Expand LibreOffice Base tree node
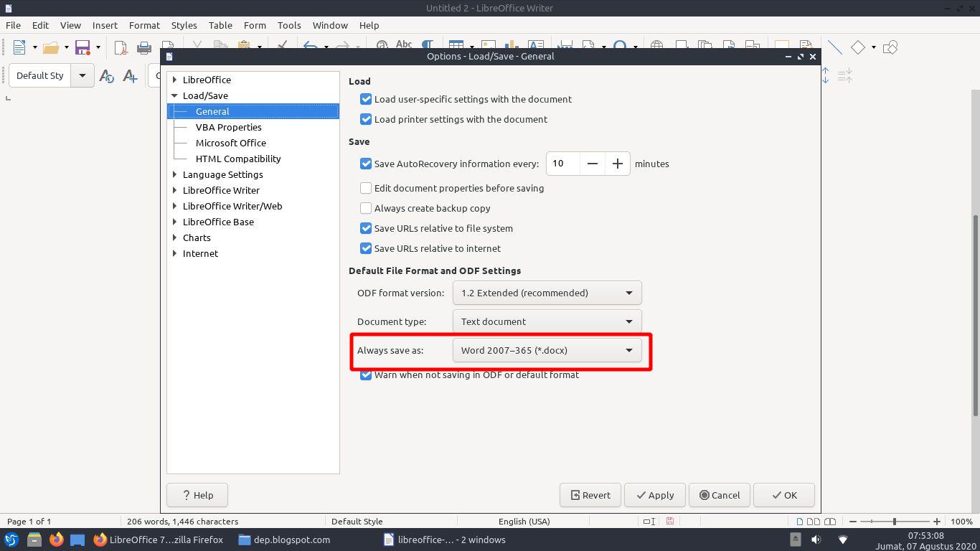 (x=175, y=222)
